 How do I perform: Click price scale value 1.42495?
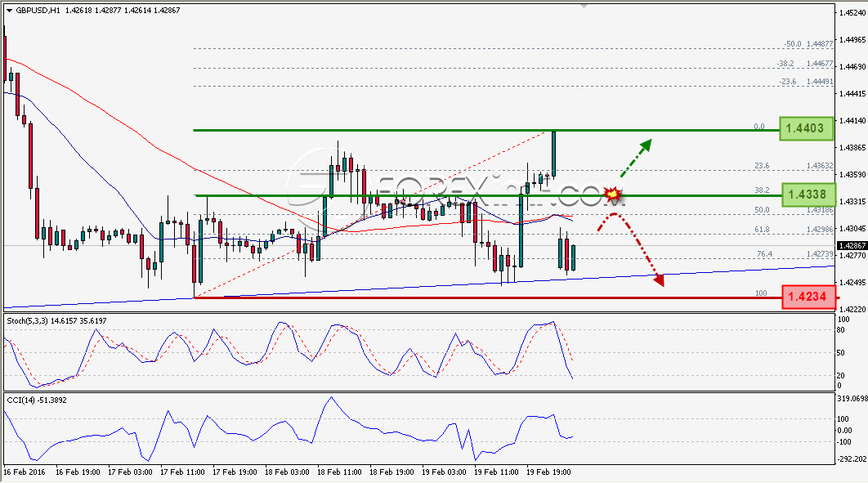point(852,283)
